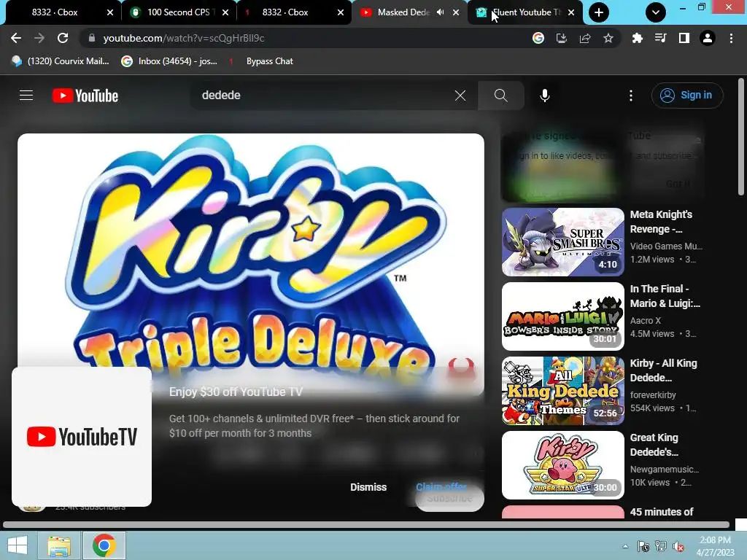This screenshot has width=747, height=560.
Task: Show hidden system tray icons
Action: coord(625,546)
